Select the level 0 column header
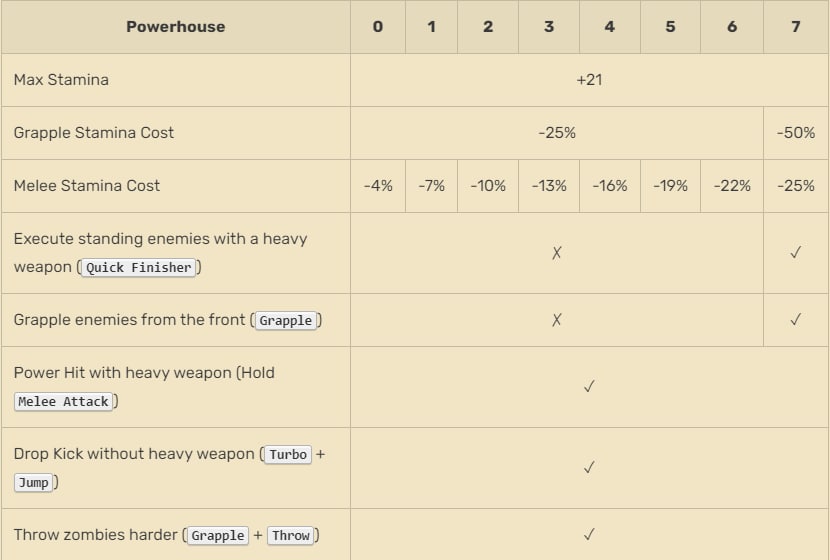 (x=377, y=27)
